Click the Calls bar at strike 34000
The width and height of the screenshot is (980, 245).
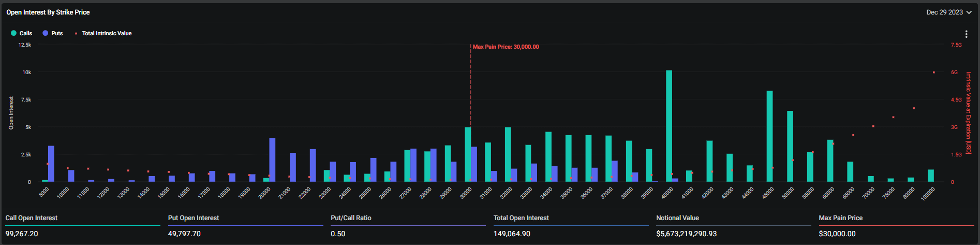(548, 157)
